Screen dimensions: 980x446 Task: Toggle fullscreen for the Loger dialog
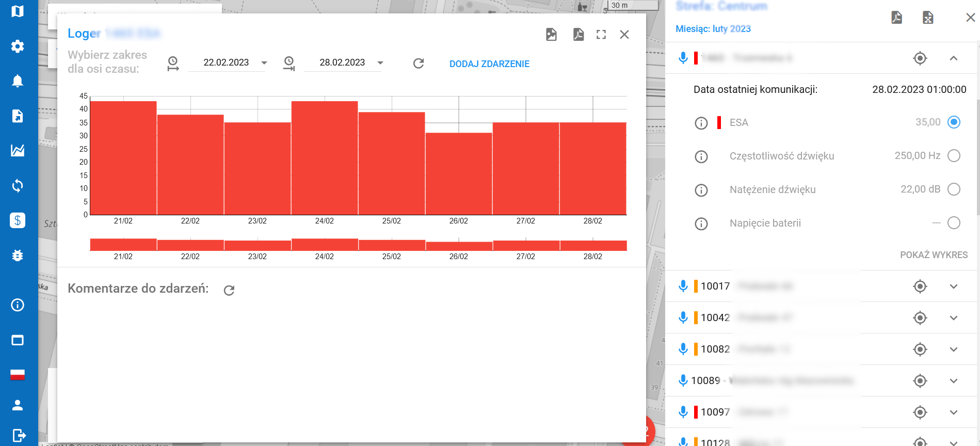tap(601, 35)
